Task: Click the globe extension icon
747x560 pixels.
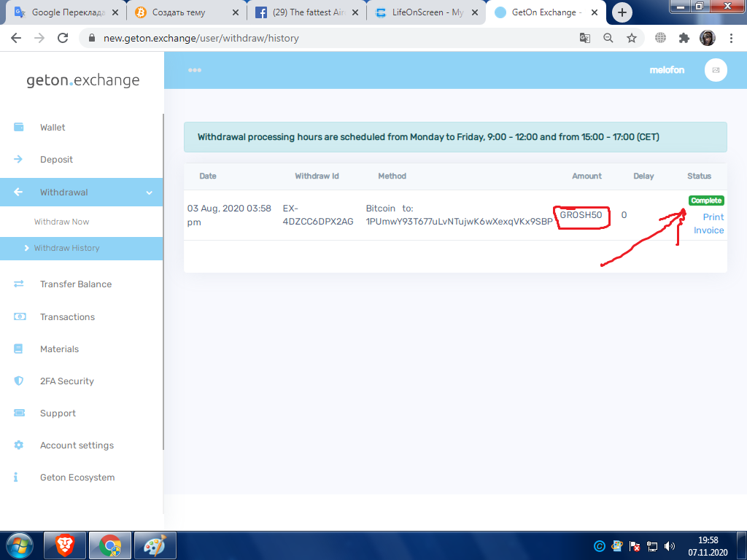Action: (x=660, y=38)
